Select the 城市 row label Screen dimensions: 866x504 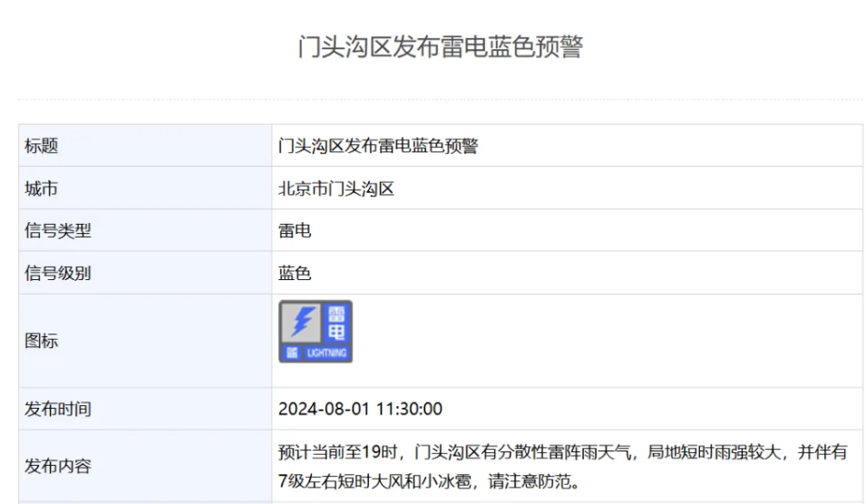(42, 189)
